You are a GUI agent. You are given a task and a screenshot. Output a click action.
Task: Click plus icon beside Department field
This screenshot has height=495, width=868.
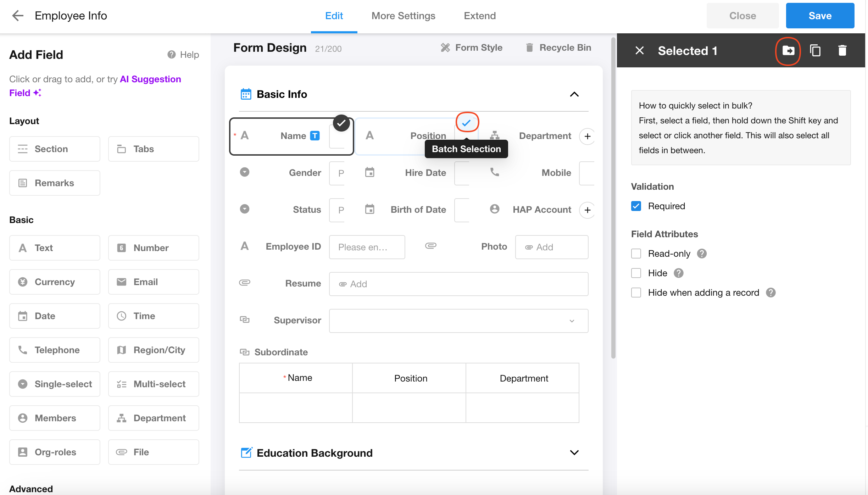click(587, 136)
